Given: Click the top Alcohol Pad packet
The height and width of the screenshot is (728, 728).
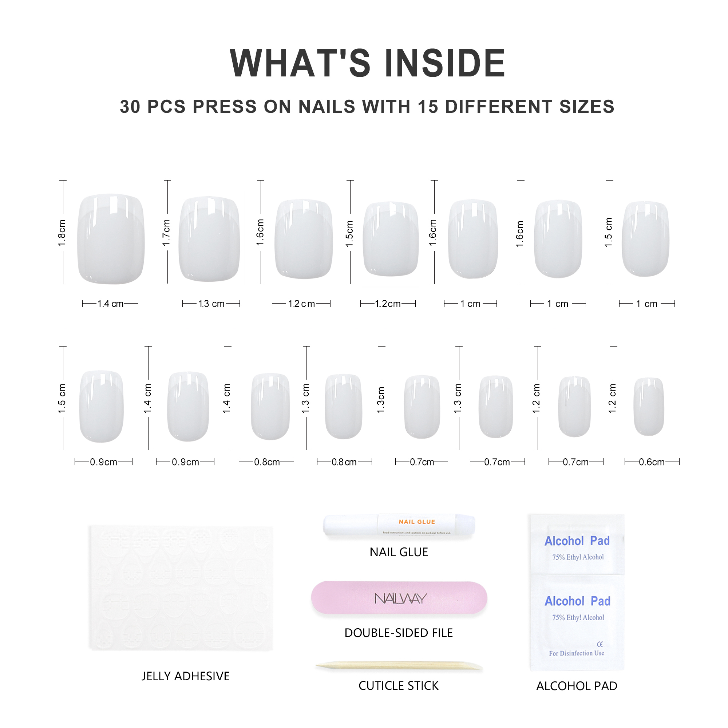Looking at the screenshot, I should (577, 544).
